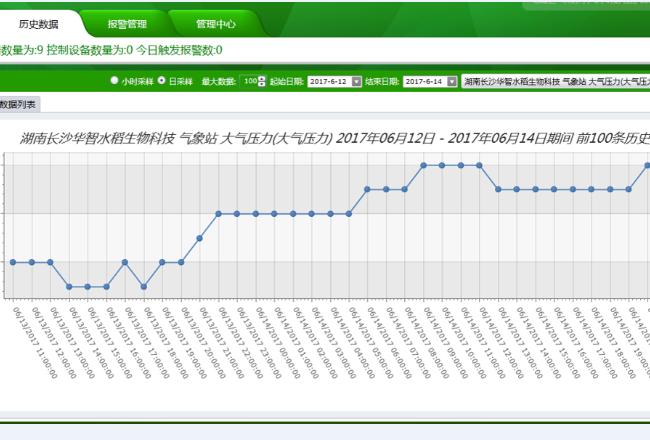
Task: Select the chart point at 06/14/2017 06:00:00
Action: click(x=368, y=189)
